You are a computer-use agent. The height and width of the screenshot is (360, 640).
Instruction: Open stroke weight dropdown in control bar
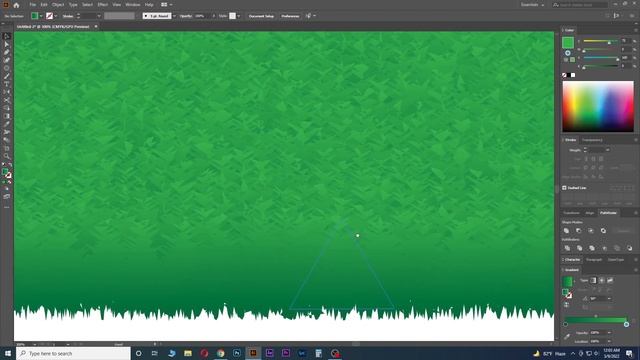tap(98, 16)
